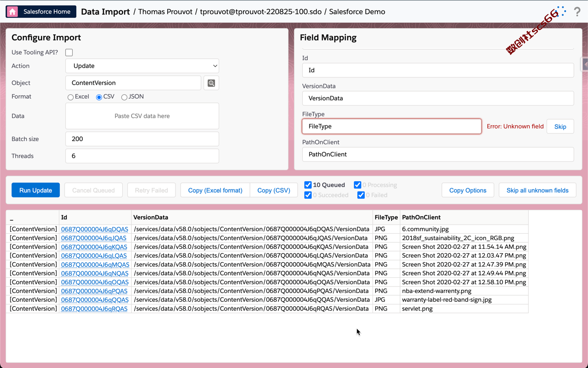This screenshot has width=588, height=368.
Task: Toggle the 0 Succeeded filter checkbox
Action: coord(308,195)
